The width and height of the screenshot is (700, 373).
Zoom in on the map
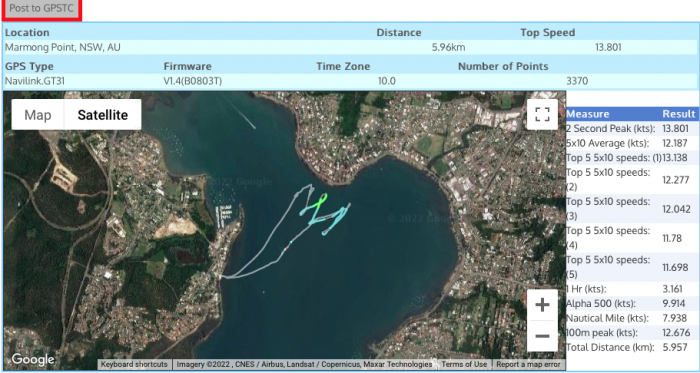[x=542, y=305]
